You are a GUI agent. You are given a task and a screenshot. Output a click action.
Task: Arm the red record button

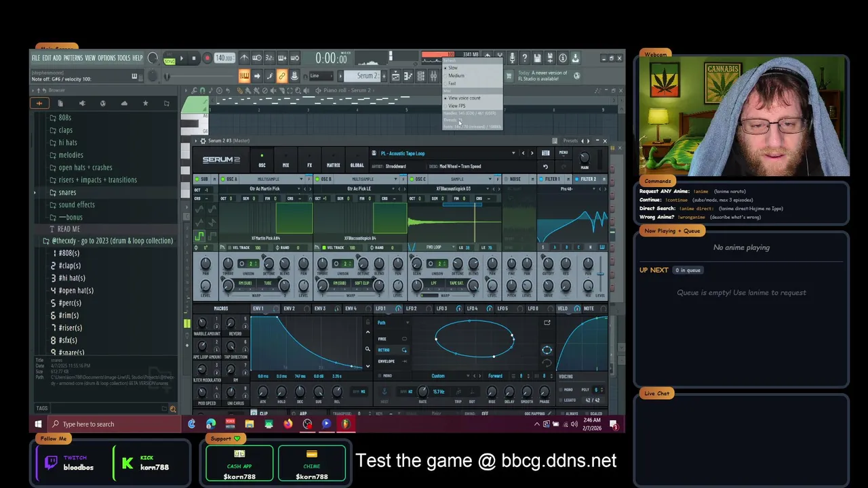tap(207, 58)
